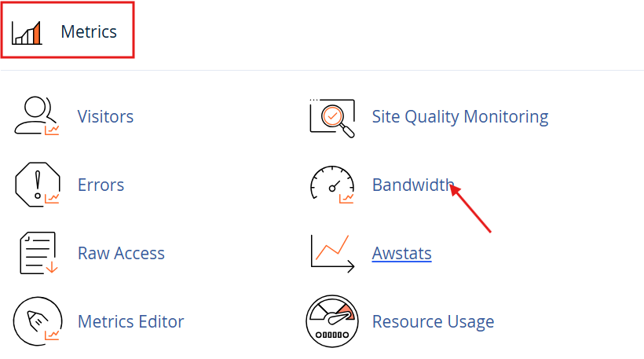This screenshot has height=359, width=644.
Task: Open the Resource Usage link
Action: tap(433, 321)
